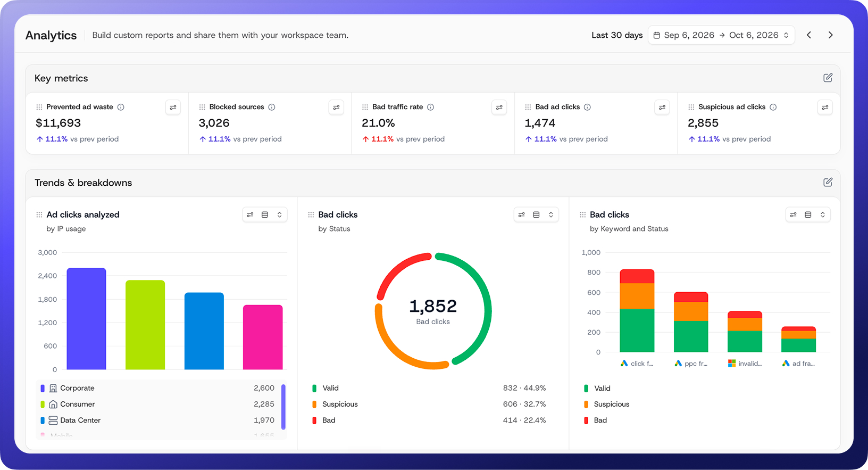Click the '414 · 22.4%' Bad value
The image size is (868, 470).
[x=524, y=420]
